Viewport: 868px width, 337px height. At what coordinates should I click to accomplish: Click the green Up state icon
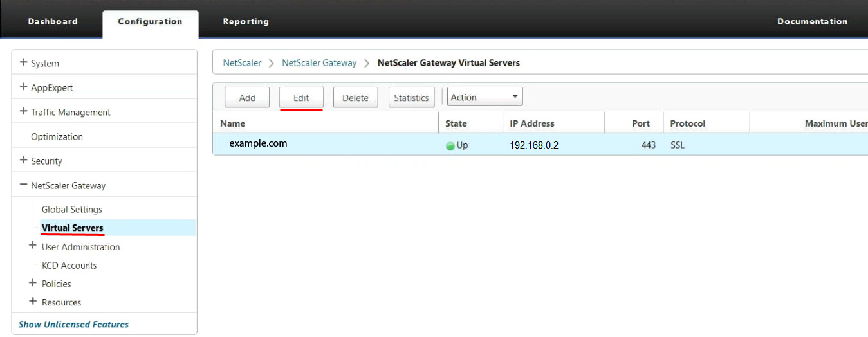point(450,146)
